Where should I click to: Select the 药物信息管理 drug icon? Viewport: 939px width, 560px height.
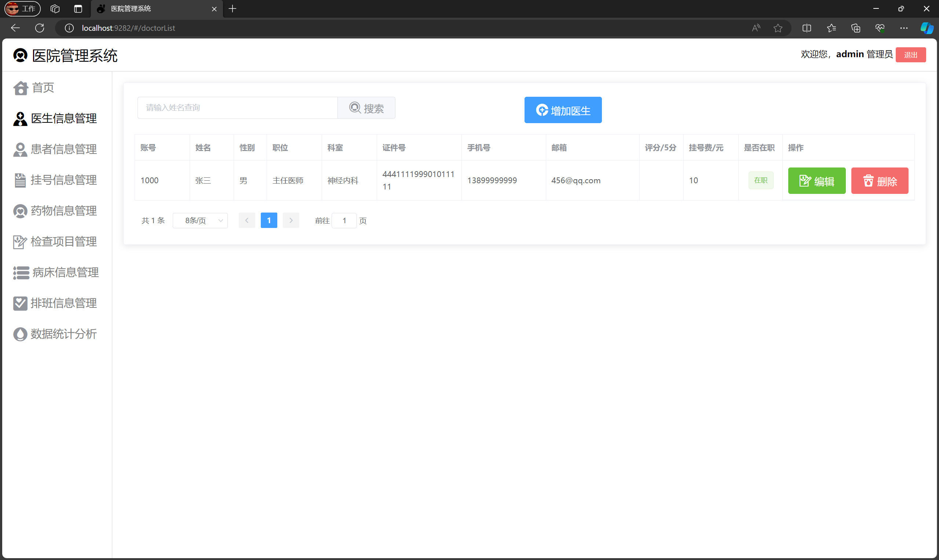click(20, 211)
